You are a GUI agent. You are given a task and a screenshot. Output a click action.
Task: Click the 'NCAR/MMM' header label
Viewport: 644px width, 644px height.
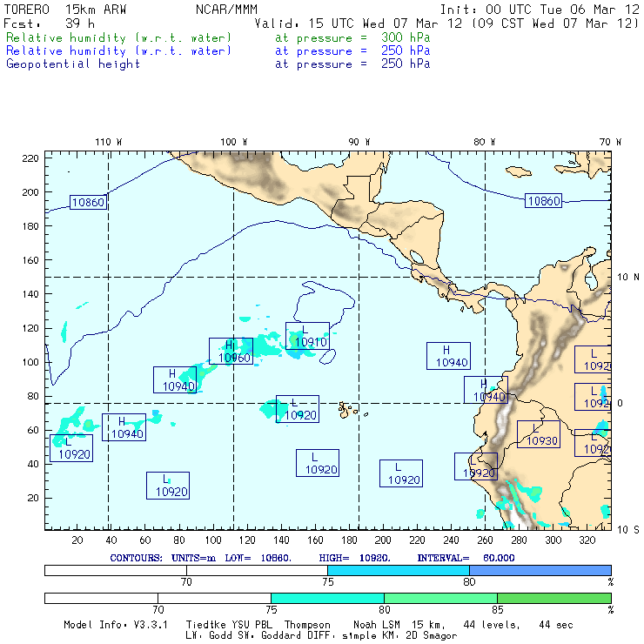(226, 10)
